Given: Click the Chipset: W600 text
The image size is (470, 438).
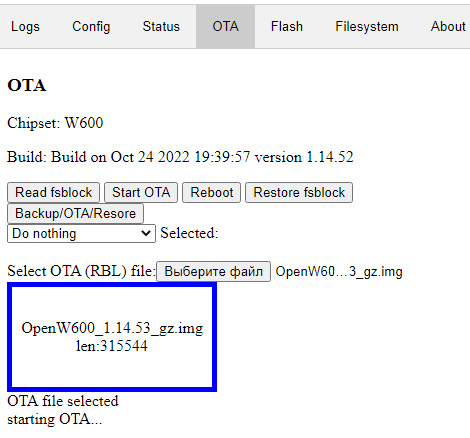Looking at the screenshot, I should click(x=55, y=123).
